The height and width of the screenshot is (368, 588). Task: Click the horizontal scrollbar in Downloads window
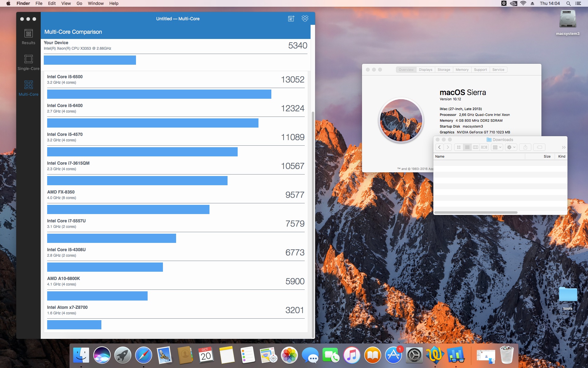pos(476,213)
